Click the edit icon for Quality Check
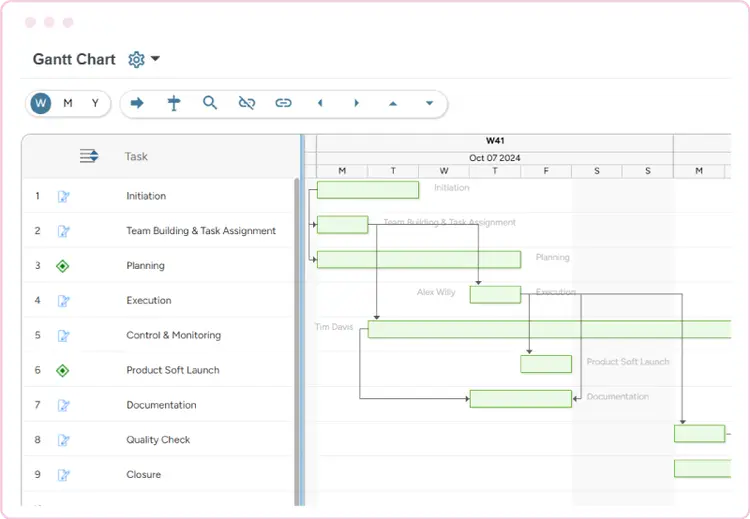This screenshot has height=519, width=750. pos(63,440)
